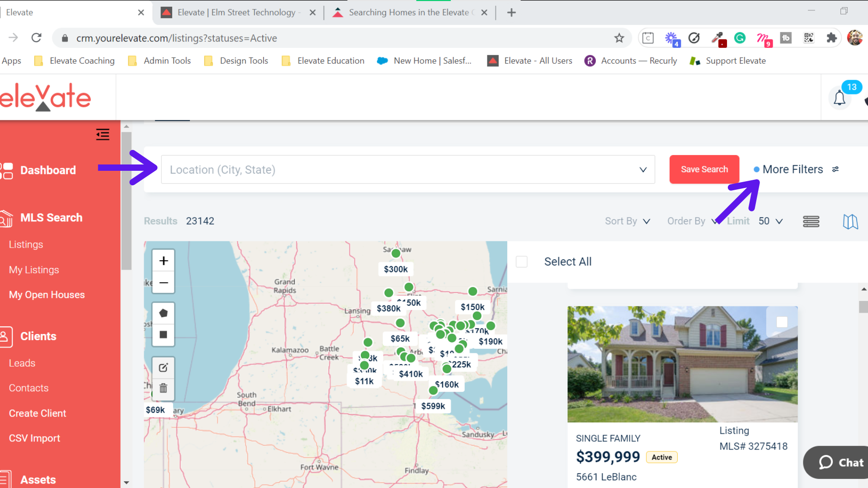Open a new browser tab
This screenshot has height=488, width=868.
click(511, 13)
